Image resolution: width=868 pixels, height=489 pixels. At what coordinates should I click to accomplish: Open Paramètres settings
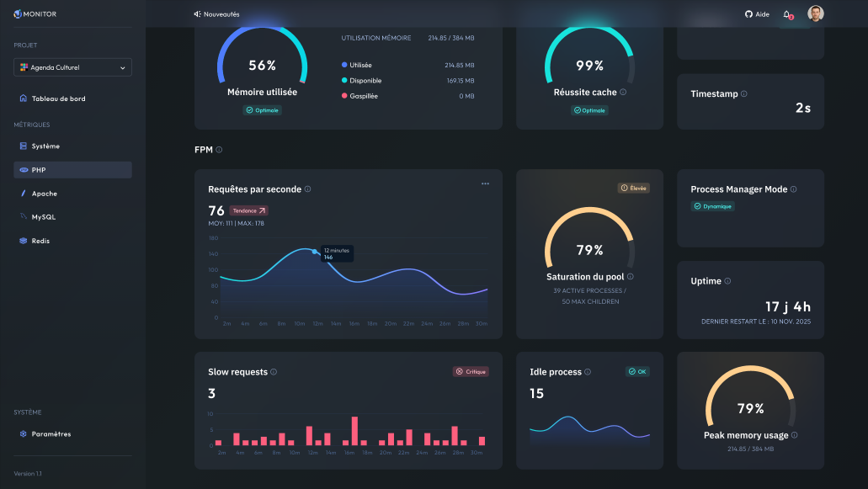72,433
